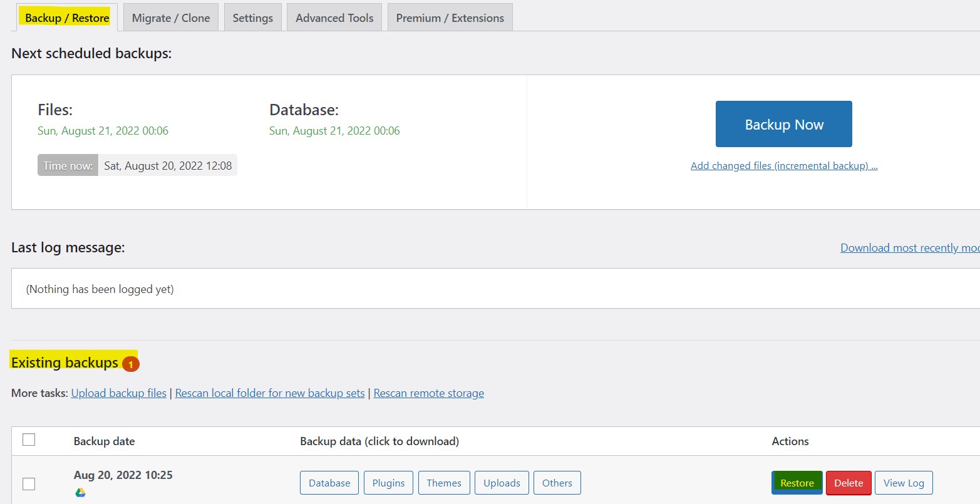
Task: Open Add changed files (incremental backup) link
Action: pos(783,165)
